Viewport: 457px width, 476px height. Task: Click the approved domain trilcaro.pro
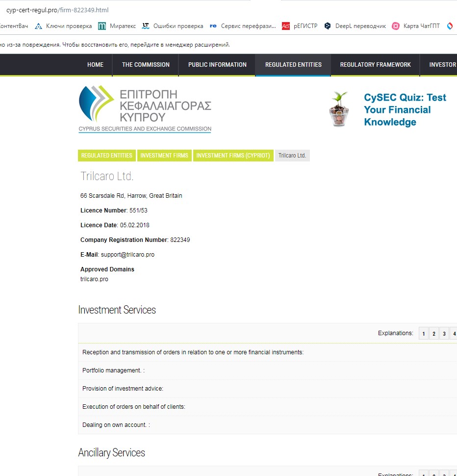94,279
